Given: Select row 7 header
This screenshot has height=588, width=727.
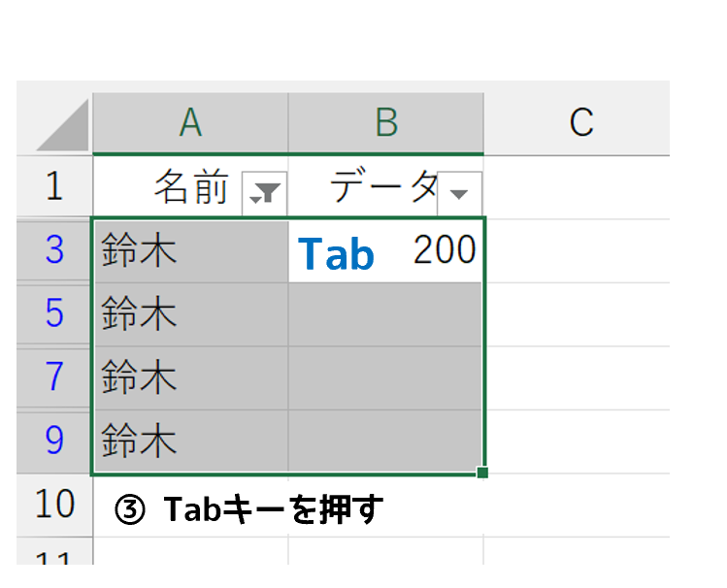Looking at the screenshot, I should [54, 376].
